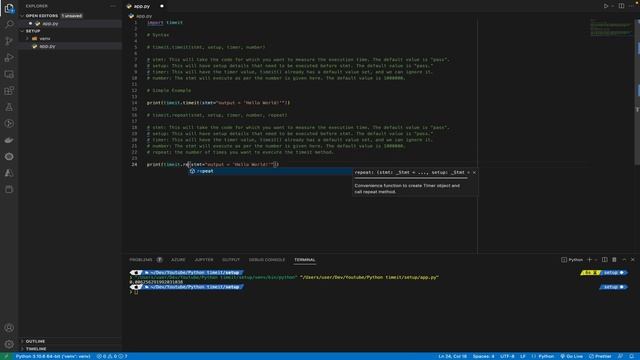Screen dimensions: 640x360
Task: Open the Manage gear icon
Action: tap(9, 344)
